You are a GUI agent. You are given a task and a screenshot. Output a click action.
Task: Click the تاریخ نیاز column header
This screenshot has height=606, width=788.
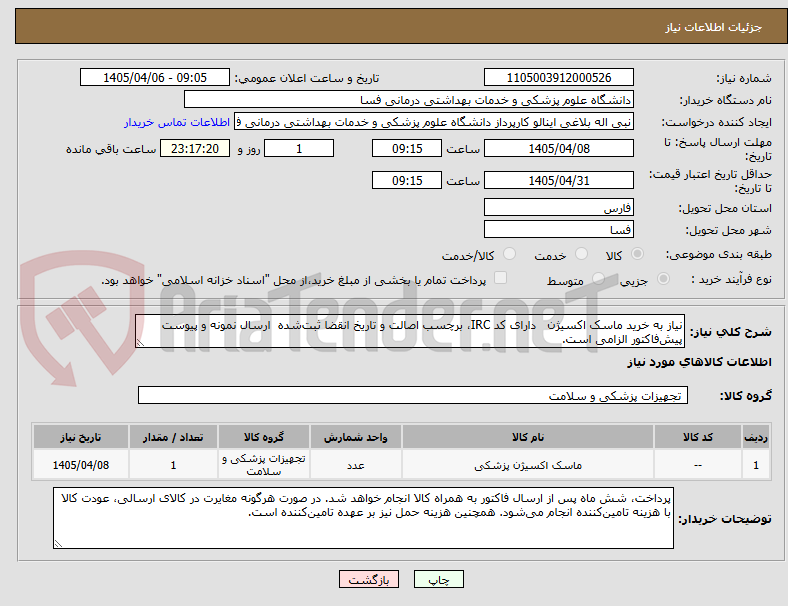click(x=81, y=437)
